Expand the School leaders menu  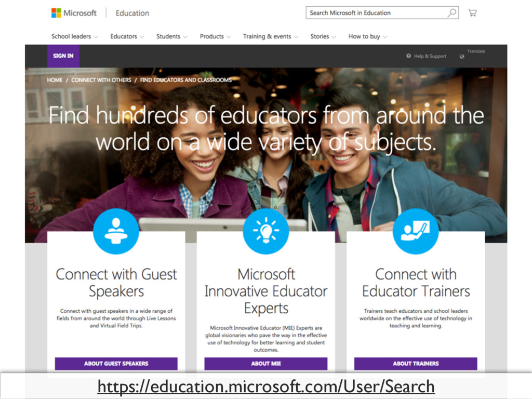click(75, 36)
